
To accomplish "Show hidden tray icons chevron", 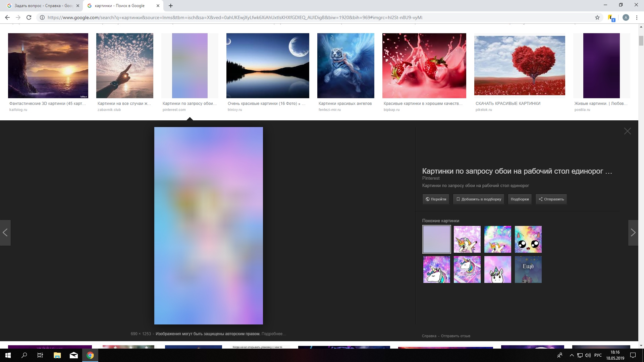I will click(572, 355).
